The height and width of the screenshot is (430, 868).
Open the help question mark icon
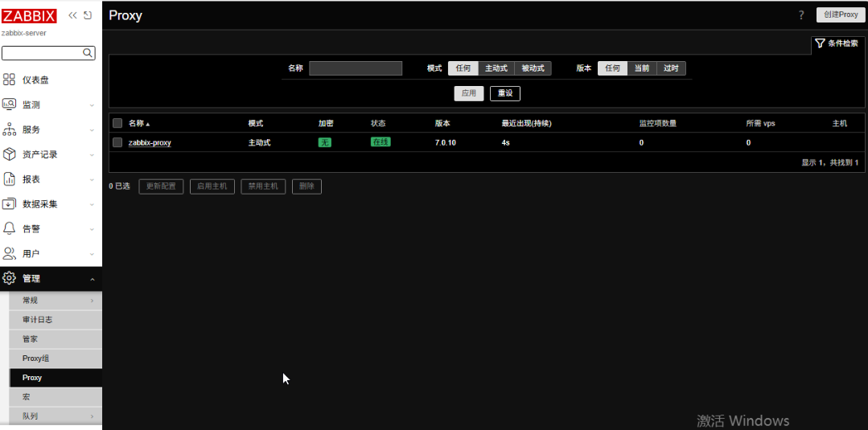801,15
